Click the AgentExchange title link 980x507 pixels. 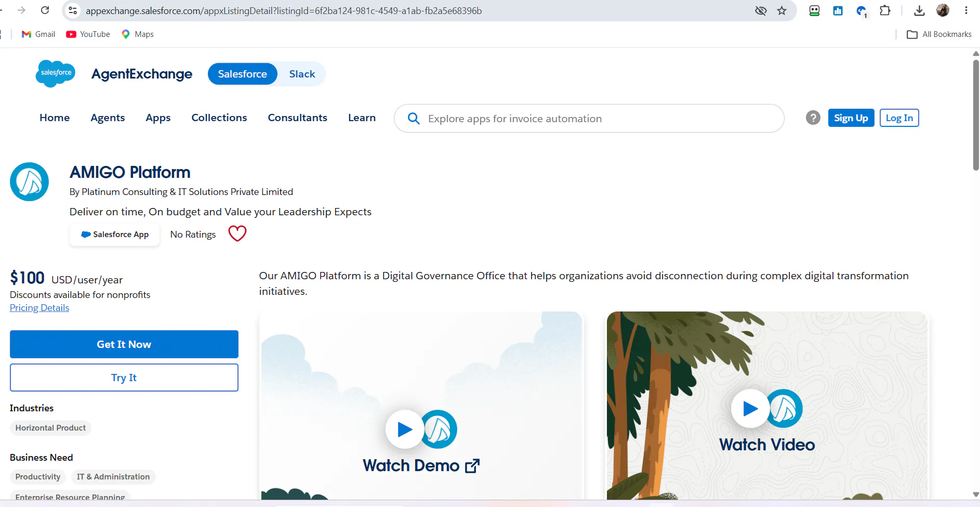coord(142,74)
